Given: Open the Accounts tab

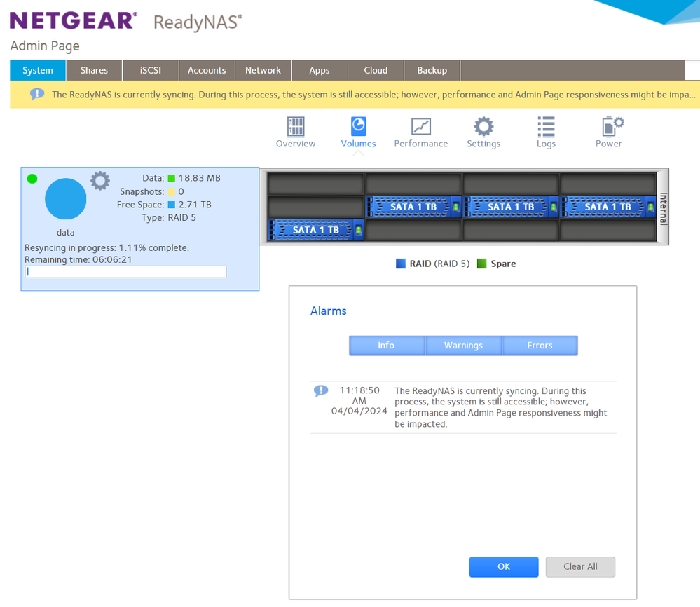Looking at the screenshot, I should [207, 70].
